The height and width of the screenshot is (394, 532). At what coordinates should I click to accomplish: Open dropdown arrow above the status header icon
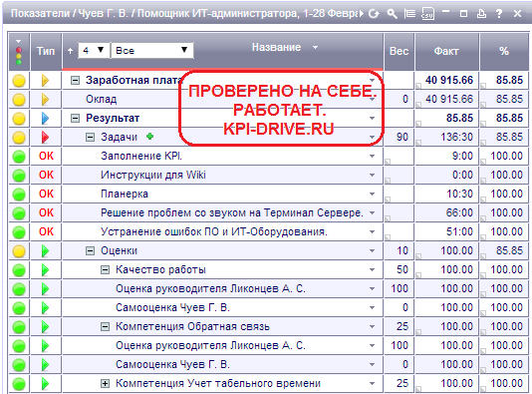[x=19, y=42]
